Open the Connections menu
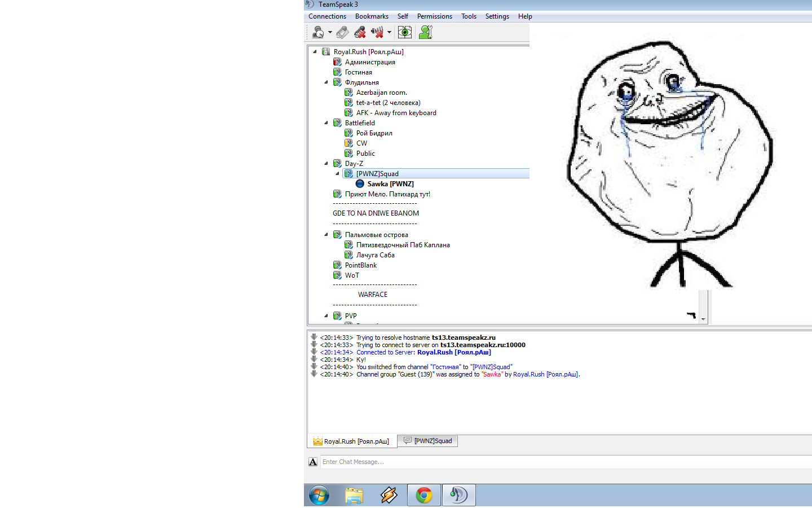Screen dimensions: 812x508 [x=327, y=16]
